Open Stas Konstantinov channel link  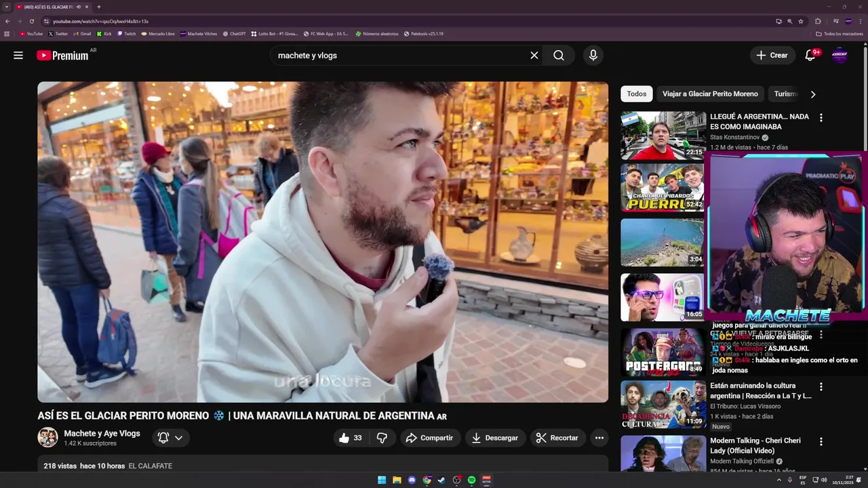pos(734,138)
